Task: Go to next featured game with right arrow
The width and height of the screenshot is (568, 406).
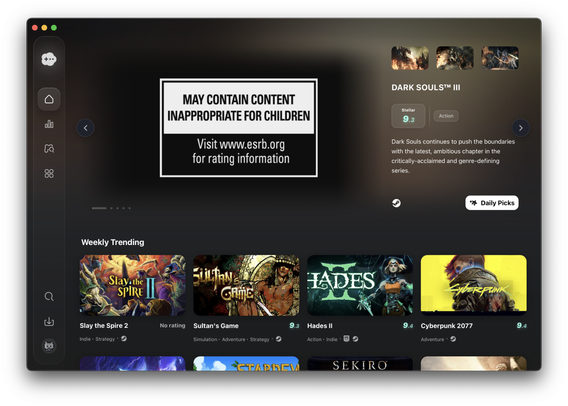Action: pos(521,128)
